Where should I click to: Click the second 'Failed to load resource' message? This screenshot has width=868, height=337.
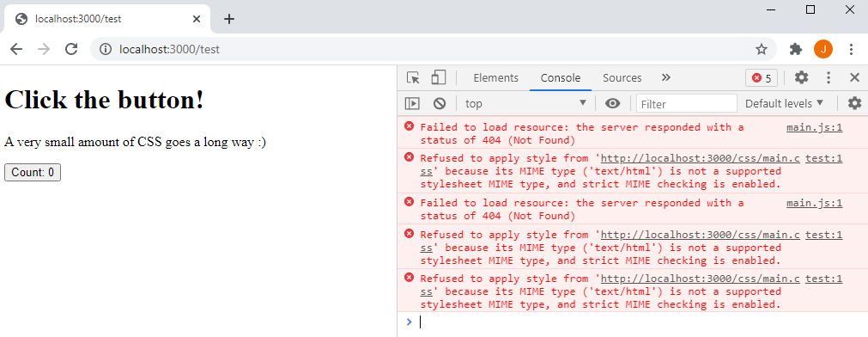(582, 210)
